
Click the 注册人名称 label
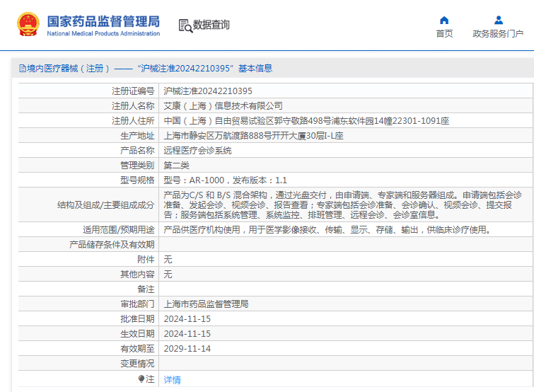[x=133, y=106]
